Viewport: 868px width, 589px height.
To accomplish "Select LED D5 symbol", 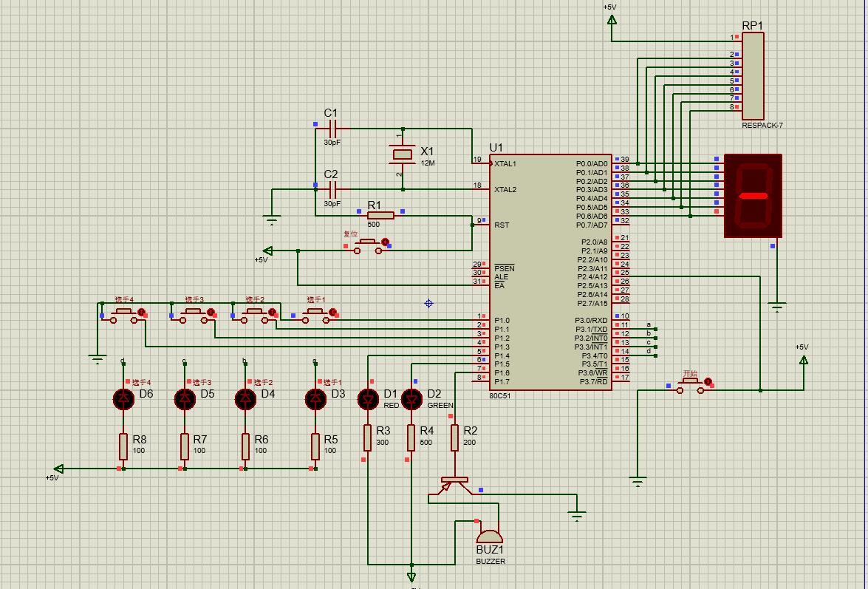I will 185,398.
